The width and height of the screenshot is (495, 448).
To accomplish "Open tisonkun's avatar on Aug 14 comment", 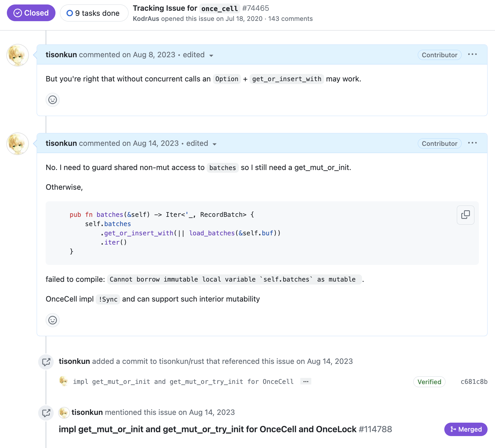I will (18, 144).
